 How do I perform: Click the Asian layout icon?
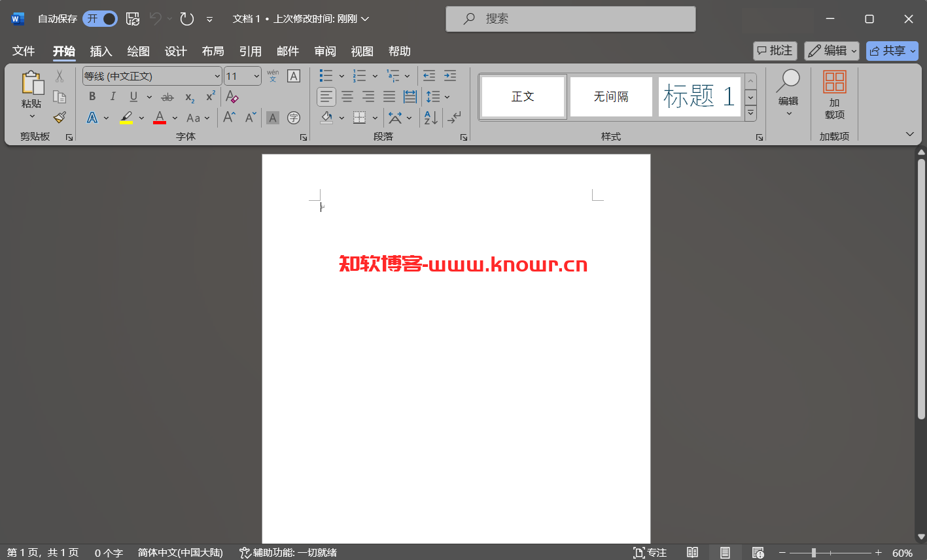pos(395,118)
